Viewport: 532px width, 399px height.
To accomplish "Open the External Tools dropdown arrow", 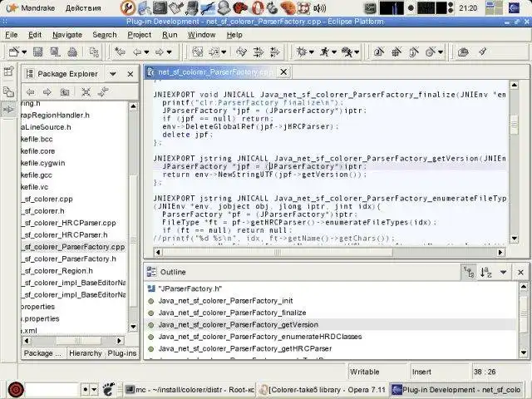I will click(x=357, y=52).
